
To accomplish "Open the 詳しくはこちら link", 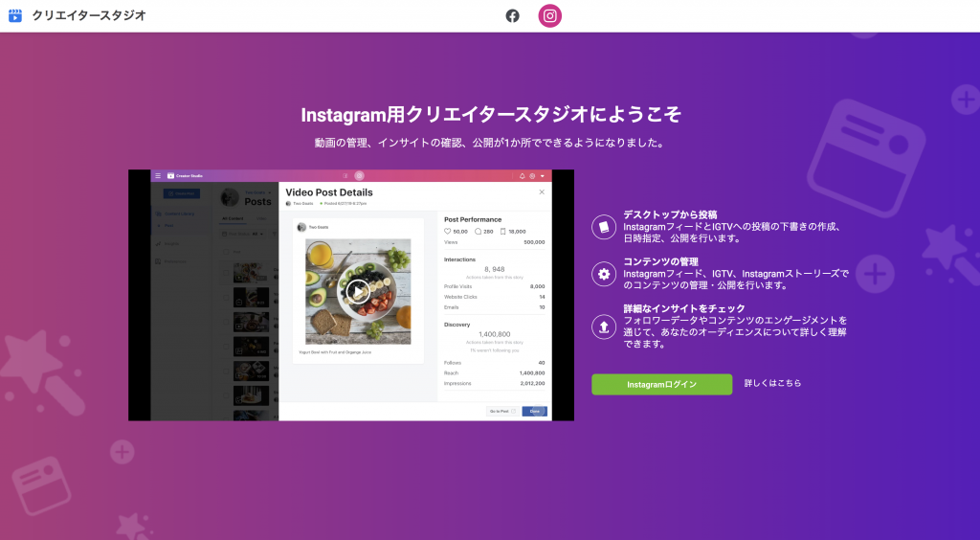I will 772,383.
